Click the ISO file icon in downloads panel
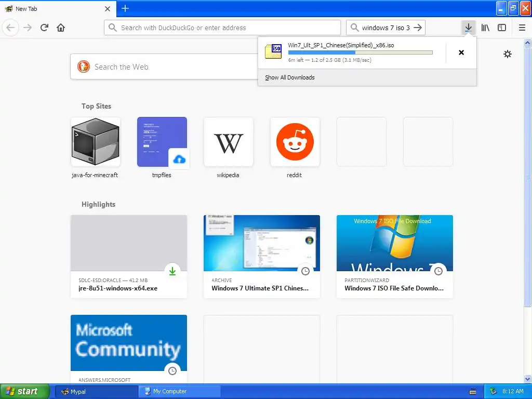 pyautogui.click(x=273, y=51)
